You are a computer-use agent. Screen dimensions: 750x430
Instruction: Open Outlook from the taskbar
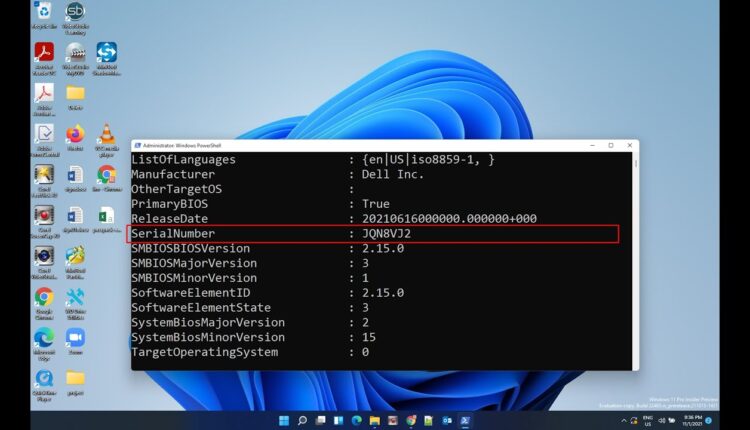447,420
